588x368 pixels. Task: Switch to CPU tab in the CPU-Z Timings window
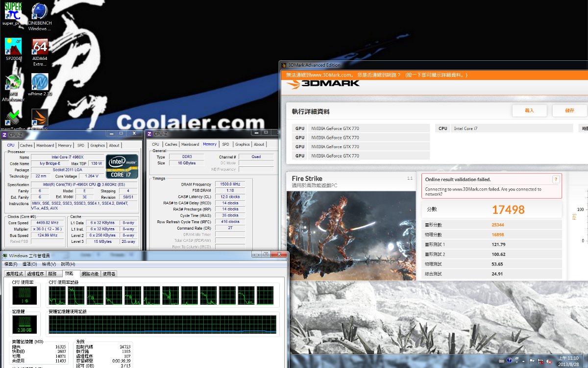(155, 144)
